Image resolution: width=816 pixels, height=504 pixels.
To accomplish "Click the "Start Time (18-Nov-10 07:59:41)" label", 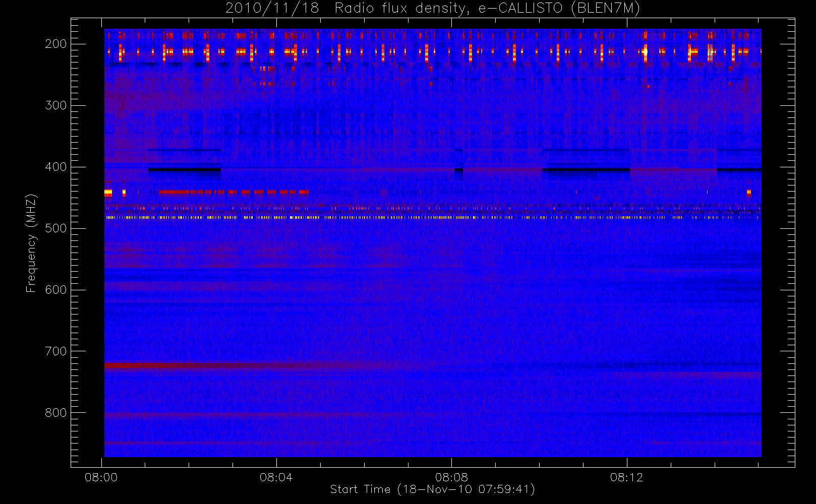I will click(433, 489).
